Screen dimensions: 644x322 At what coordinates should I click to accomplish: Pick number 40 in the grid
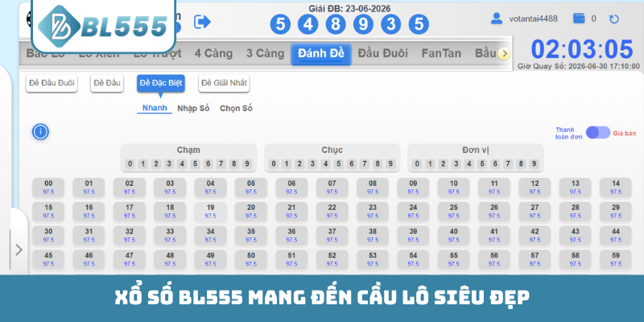453,235
